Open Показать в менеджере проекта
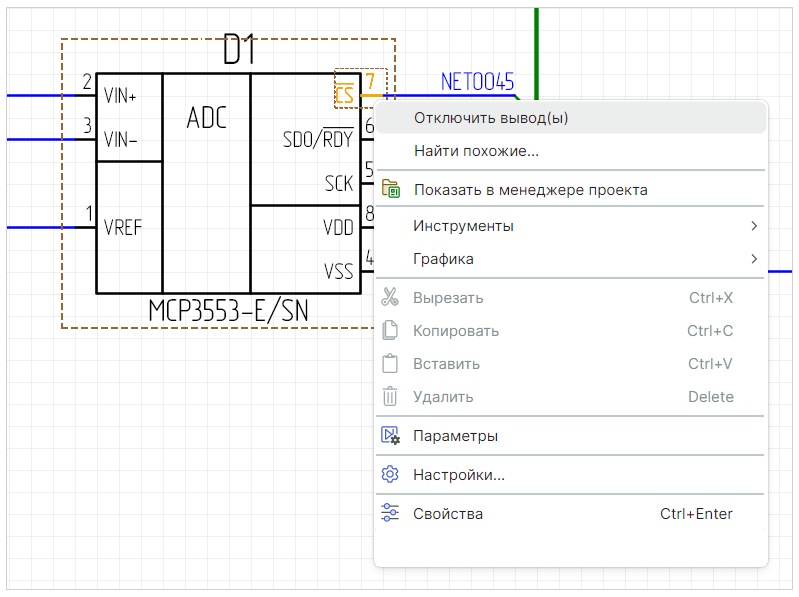Viewport: 799px width, 597px height. (x=571, y=190)
